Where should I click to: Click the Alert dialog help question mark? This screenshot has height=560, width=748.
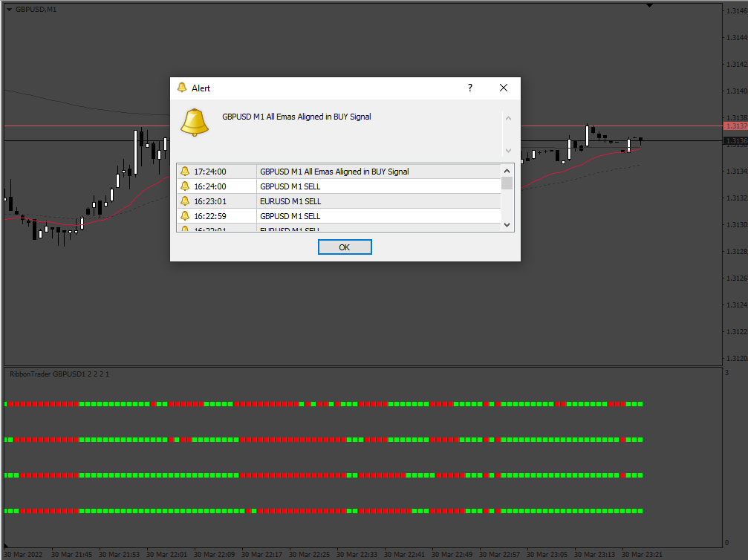pos(470,88)
